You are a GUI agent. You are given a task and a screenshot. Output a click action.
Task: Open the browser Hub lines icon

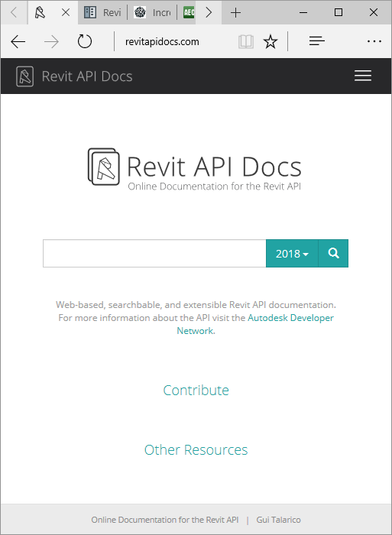316,41
